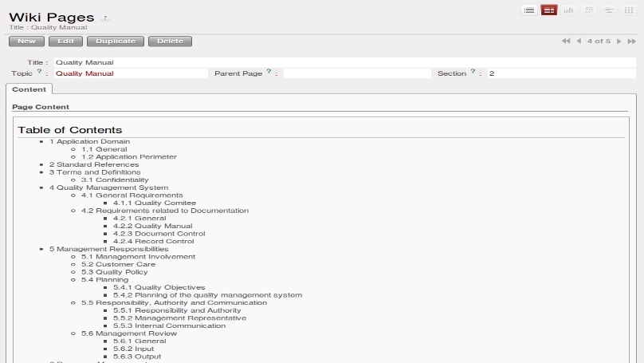Go to the previous record
The image size is (644, 363).
pos(579,41)
